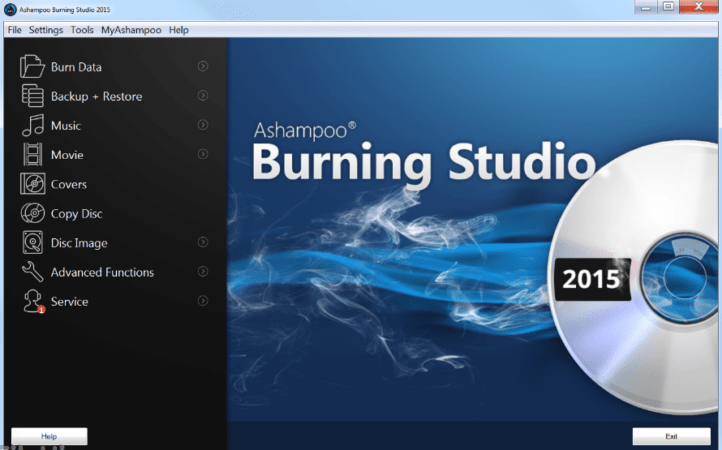Click the Advanced Functions wrench icon
This screenshot has height=450, width=722.
click(x=32, y=272)
